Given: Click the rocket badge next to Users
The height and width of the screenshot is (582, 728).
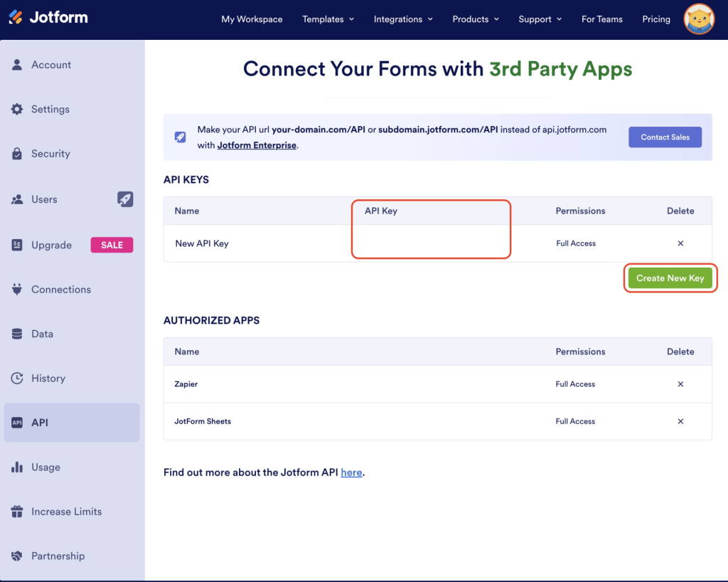Looking at the screenshot, I should [125, 199].
